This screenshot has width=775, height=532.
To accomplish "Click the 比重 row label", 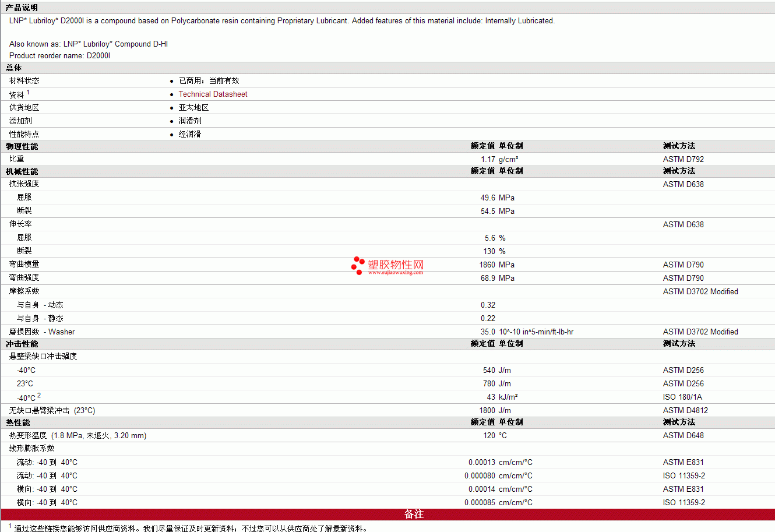I will [x=17, y=158].
